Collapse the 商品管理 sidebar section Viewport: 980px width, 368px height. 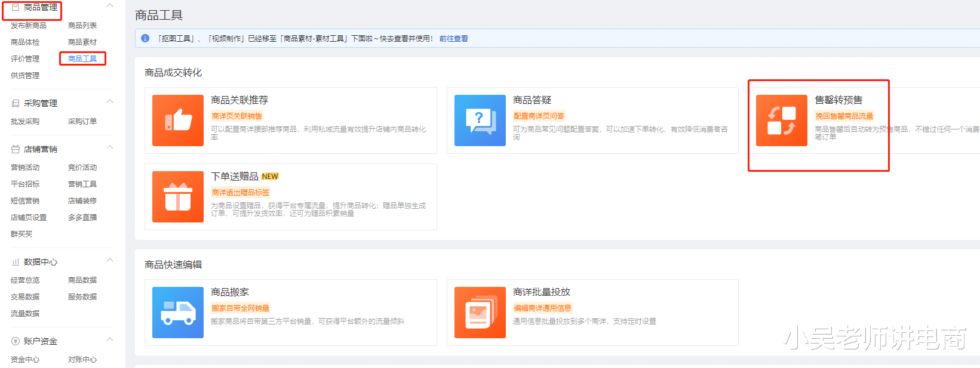pyautogui.click(x=109, y=5)
